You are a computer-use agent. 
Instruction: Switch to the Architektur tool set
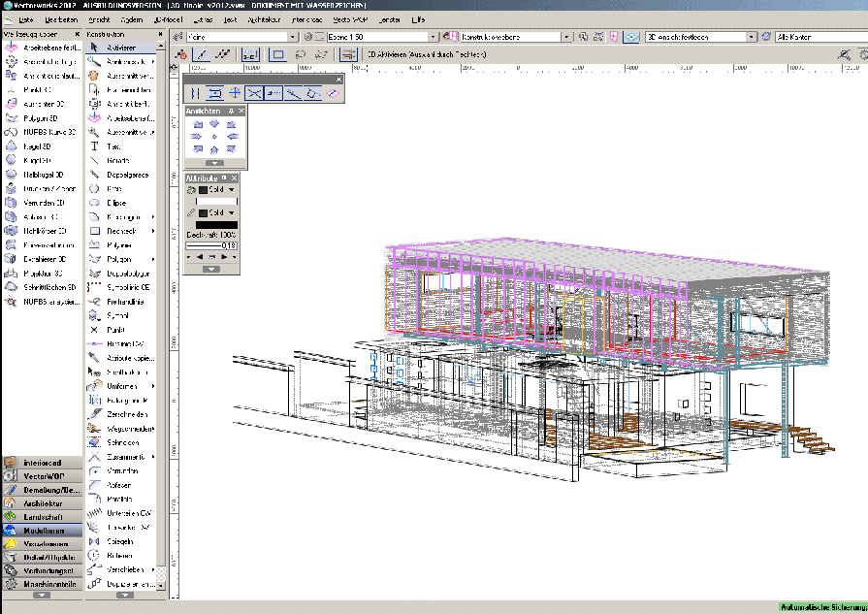click(42, 503)
